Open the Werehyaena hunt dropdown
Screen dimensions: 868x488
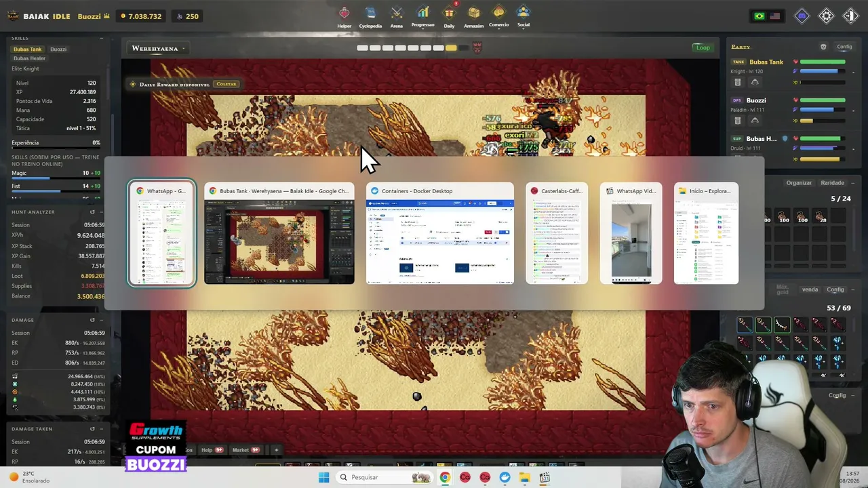159,49
